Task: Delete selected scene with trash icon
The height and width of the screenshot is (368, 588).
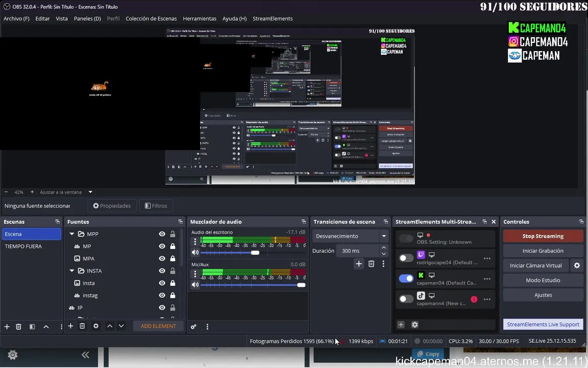Action: pos(18,327)
